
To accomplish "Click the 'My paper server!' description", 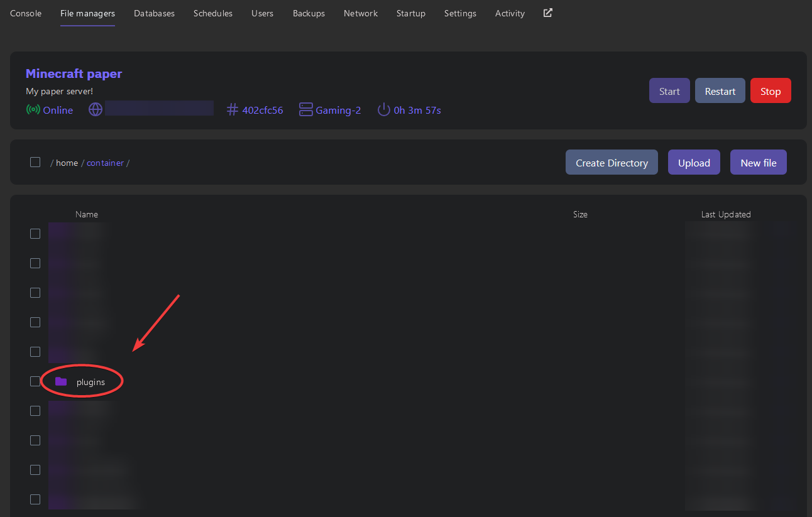I will pyautogui.click(x=59, y=91).
